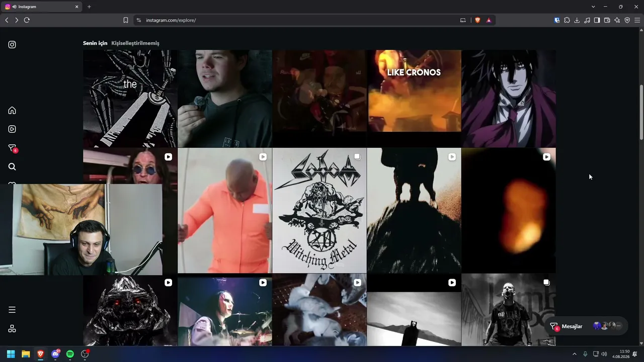Open the media playlist music note icon
The image size is (644, 362).
(x=587, y=20)
